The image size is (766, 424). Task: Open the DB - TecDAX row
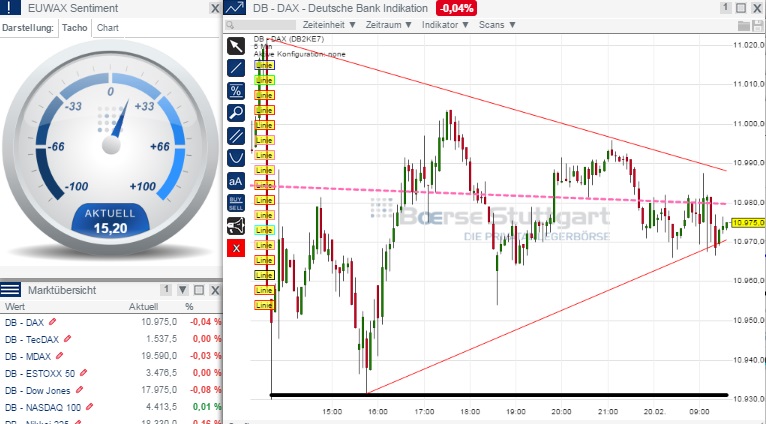111,339
